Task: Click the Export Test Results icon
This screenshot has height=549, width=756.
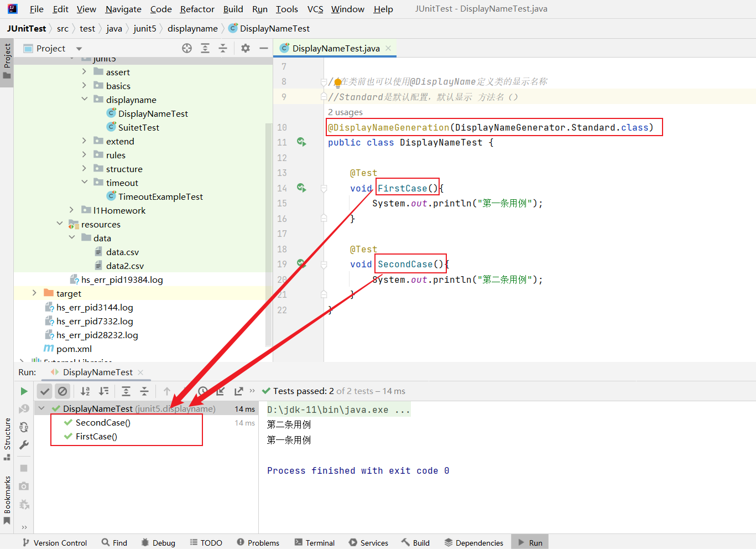Action: pyautogui.click(x=238, y=391)
